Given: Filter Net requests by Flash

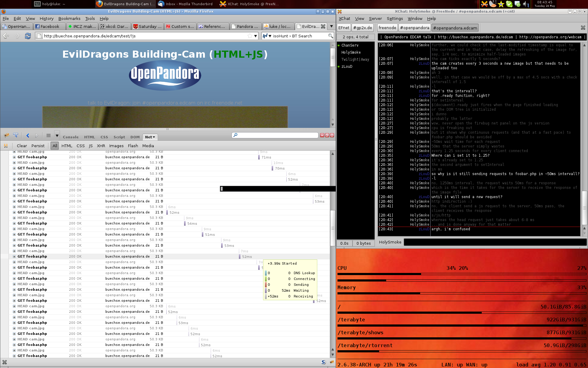Looking at the screenshot, I should point(133,146).
